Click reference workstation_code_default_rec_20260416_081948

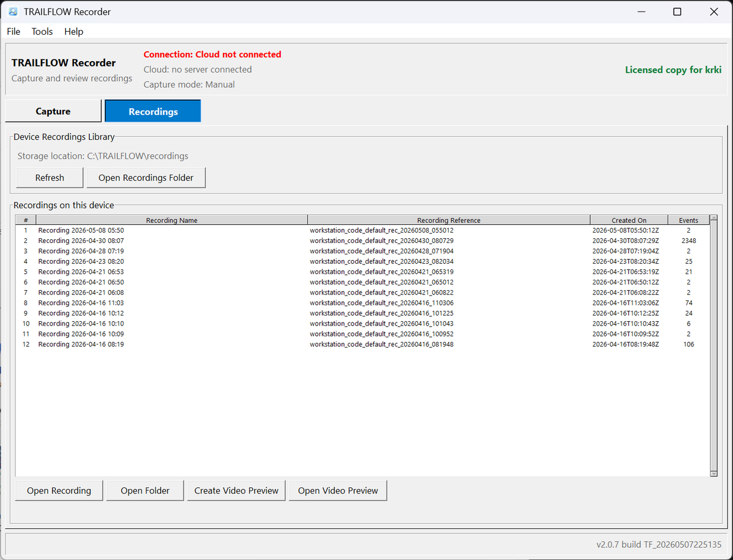pyautogui.click(x=382, y=344)
